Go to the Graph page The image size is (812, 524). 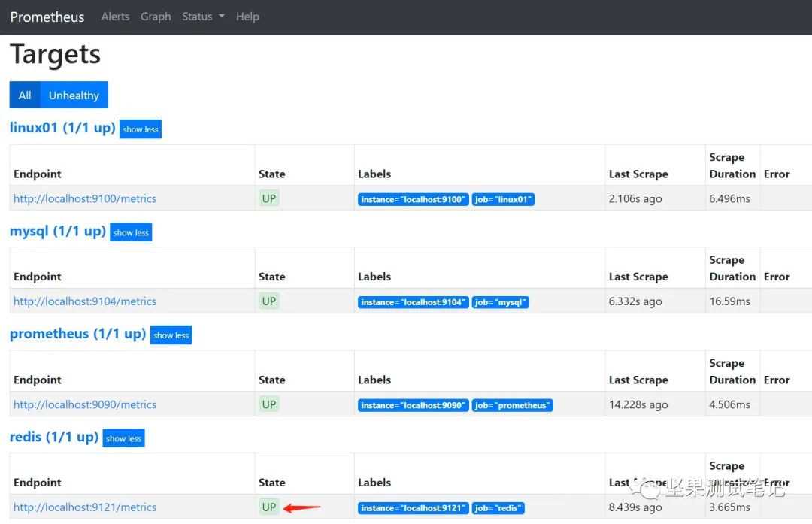156,17
